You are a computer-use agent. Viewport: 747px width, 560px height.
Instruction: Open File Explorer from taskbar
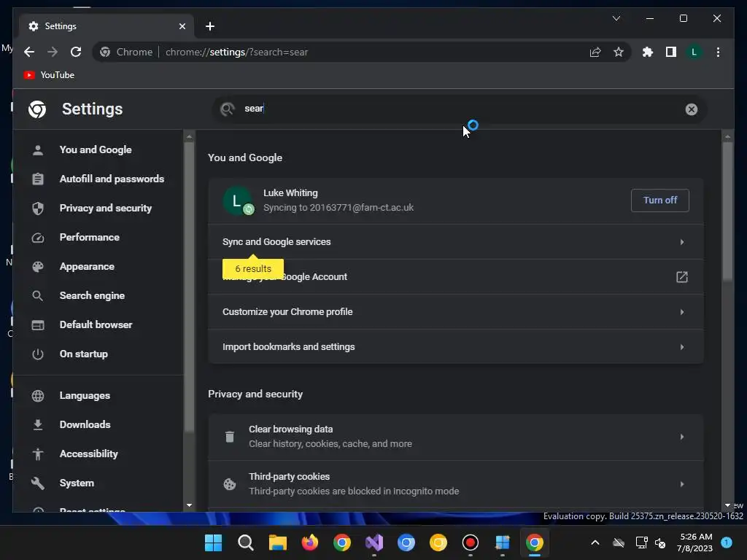tap(278, 542)
